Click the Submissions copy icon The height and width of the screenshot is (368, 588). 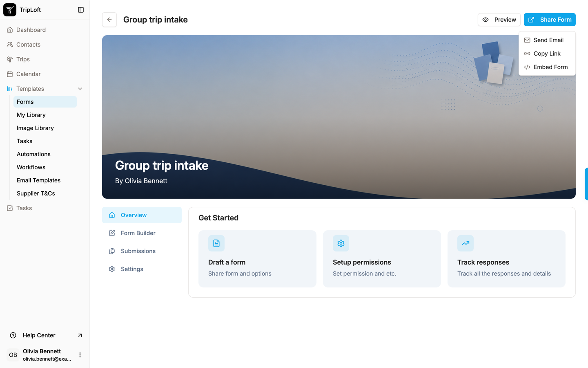coord(112,251)
